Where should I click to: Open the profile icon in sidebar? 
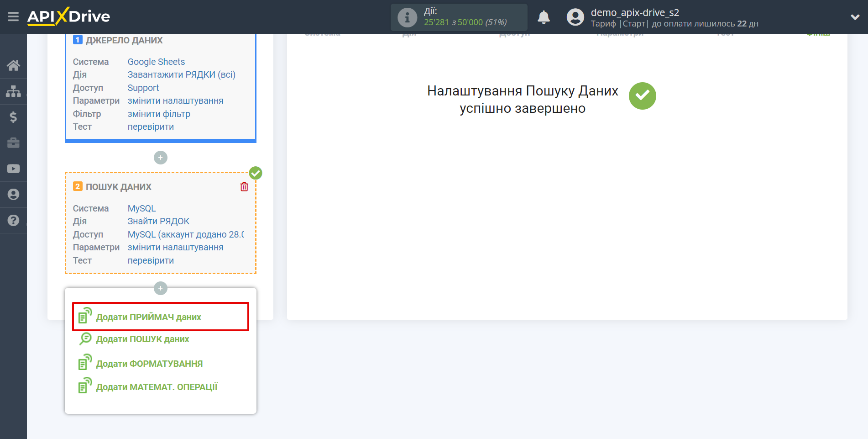(x=13, y=194)
